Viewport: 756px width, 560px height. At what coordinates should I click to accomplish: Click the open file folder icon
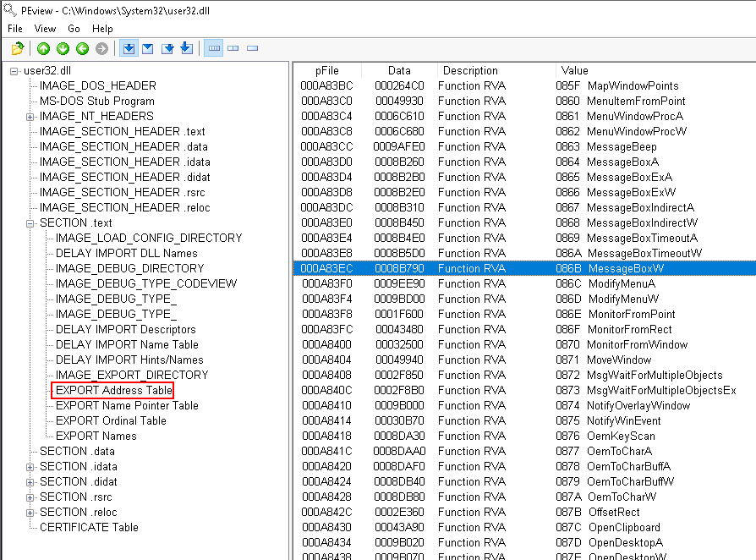click(18, 49)
